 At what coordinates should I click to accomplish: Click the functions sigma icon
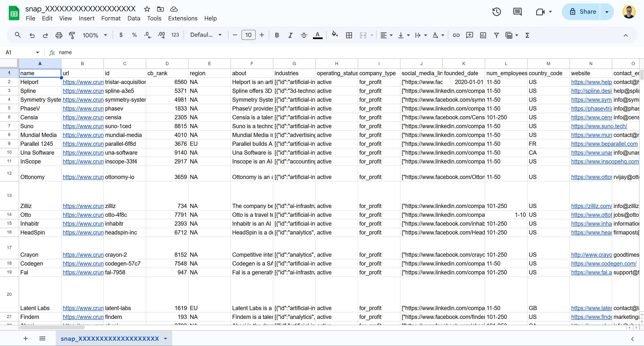(x=527, y=35)
